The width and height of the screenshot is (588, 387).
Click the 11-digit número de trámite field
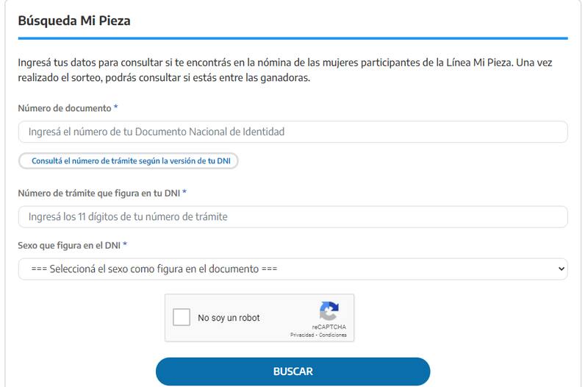[x=293, y=216]
